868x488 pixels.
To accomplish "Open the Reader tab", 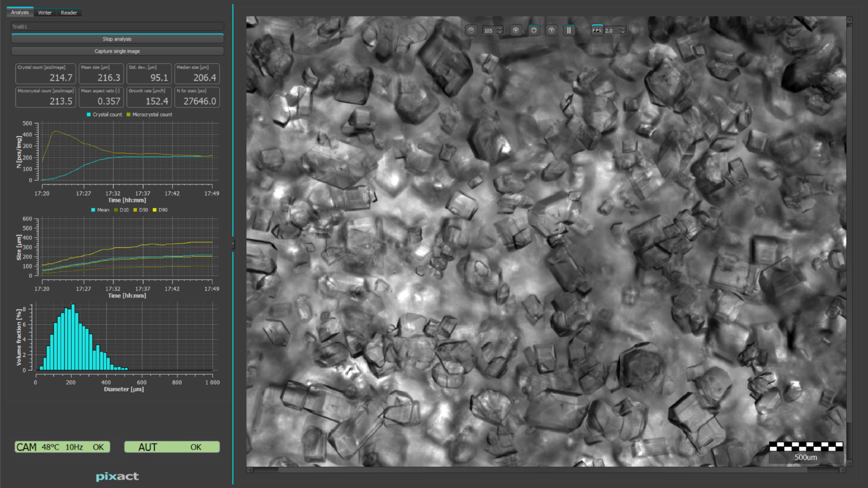I will tap(69, 12).
